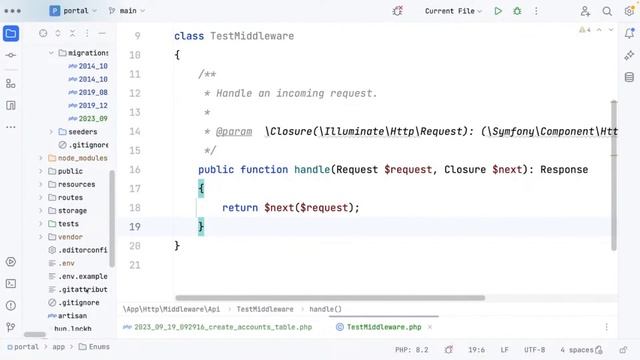Click Expand All in project panel

58,33
